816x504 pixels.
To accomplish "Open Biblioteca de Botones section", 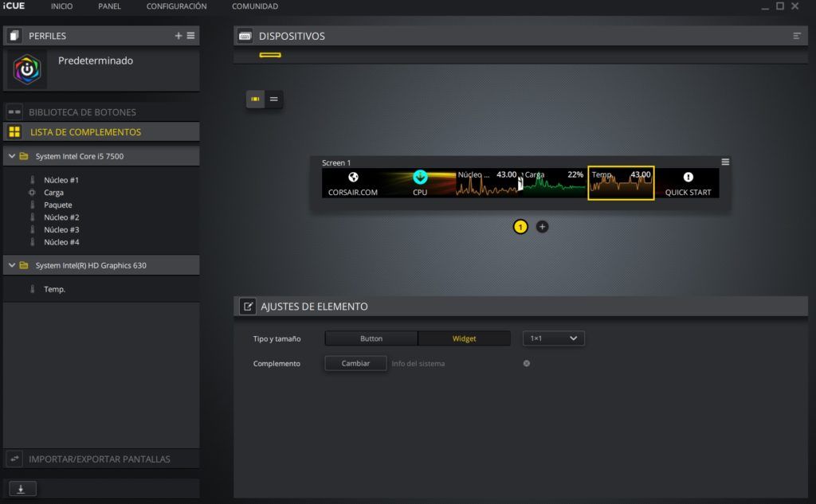I will pyautogui.click(x=101, y=111).
